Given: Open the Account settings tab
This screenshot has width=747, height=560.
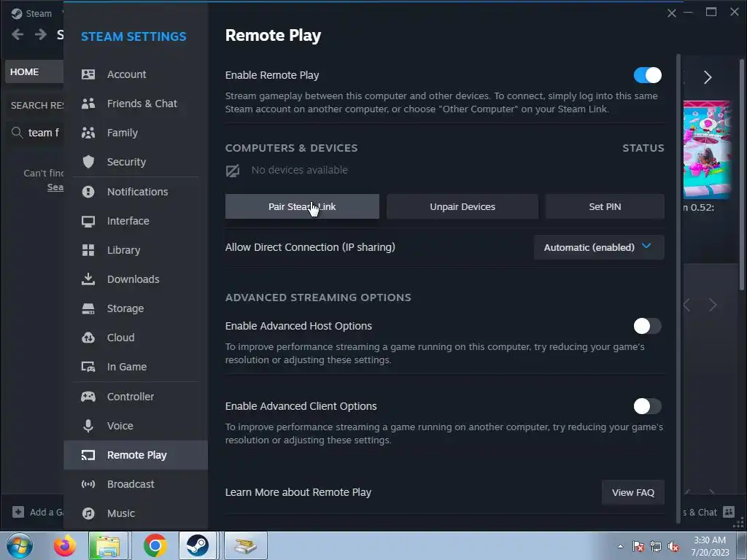Looking at the screenshot, I should [136, 74].
